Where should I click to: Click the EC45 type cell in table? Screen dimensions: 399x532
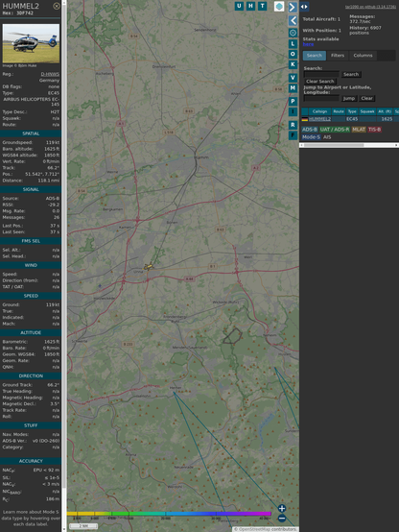(352, 119)
